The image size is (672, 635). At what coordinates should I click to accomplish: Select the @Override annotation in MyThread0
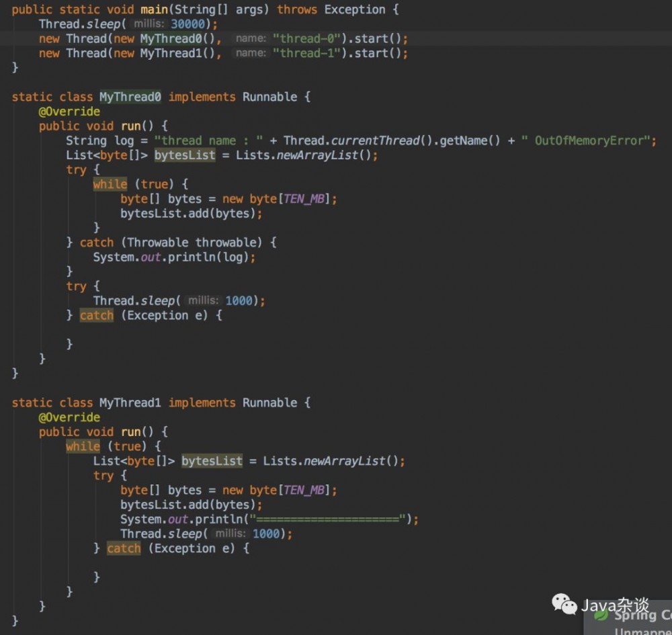[x=69, y=111]
